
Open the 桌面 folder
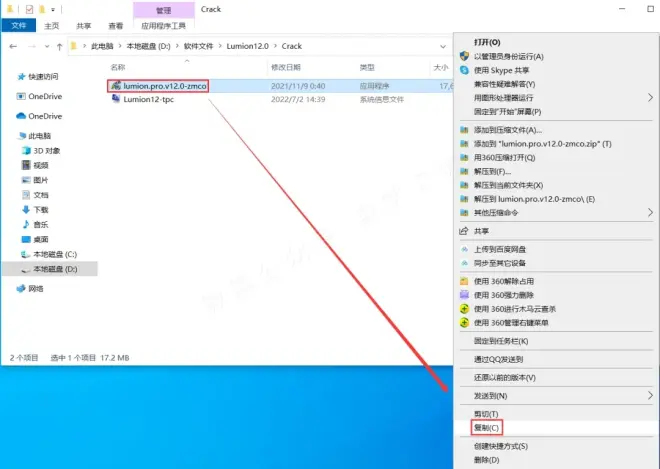click(x=41, y=239)
